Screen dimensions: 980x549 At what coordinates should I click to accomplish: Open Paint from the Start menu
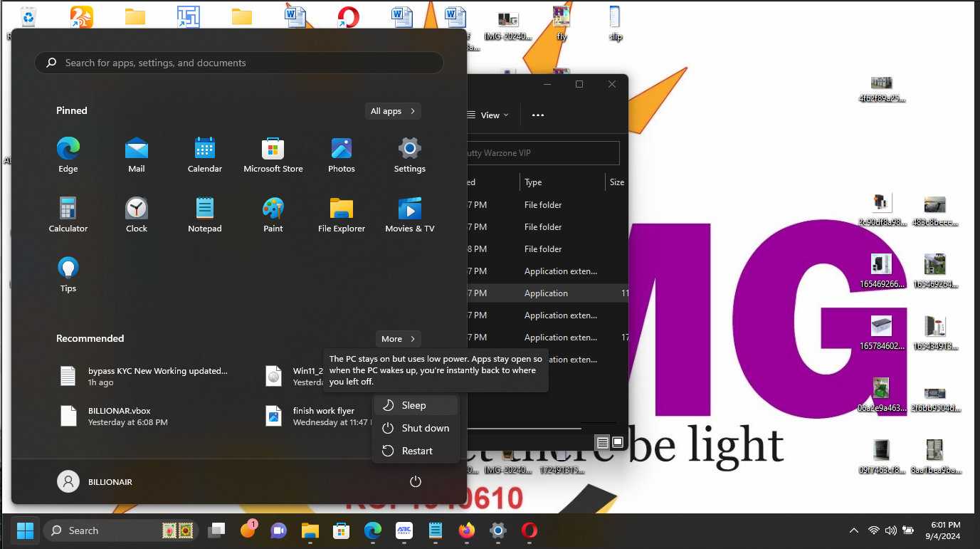(273, 214)
